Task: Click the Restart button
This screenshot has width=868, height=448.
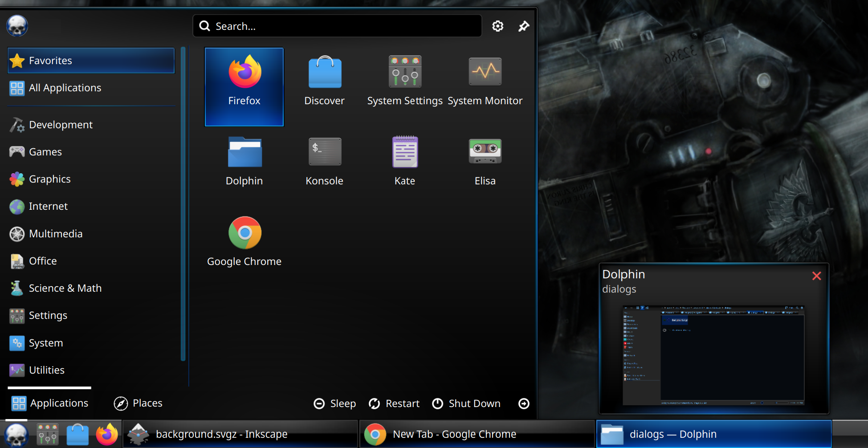Action: click(394, 403)
